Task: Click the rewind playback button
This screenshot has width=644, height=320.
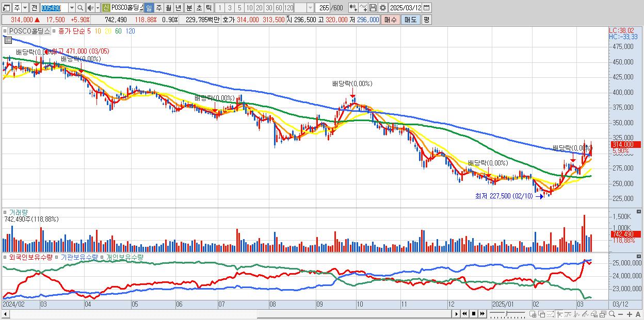Action: [x=464, y=314]
